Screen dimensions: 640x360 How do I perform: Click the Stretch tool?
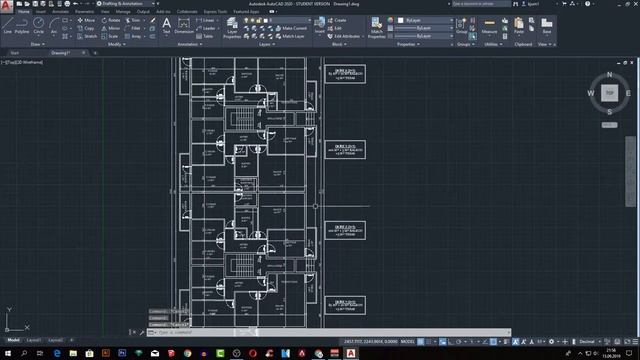pyautogui.click(x=87, y=36)
